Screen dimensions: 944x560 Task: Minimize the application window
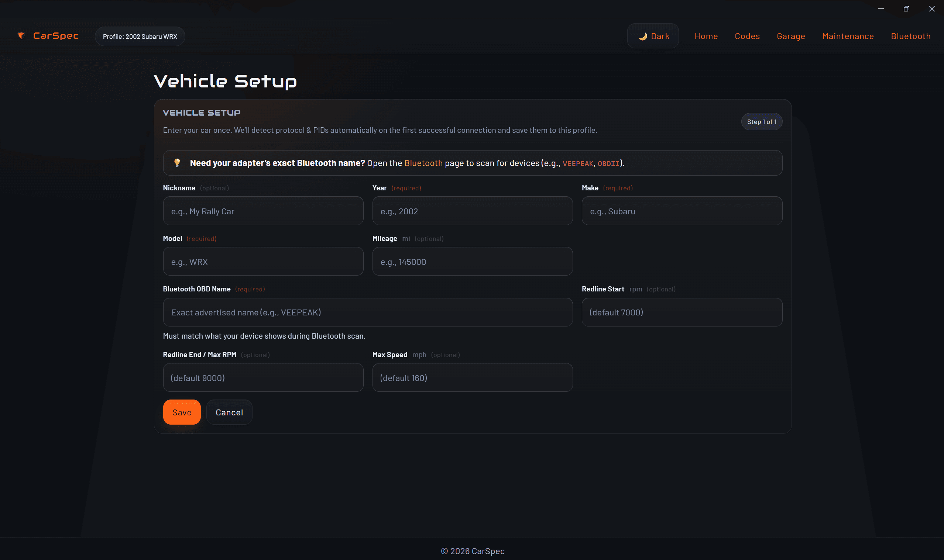pyautogui.click(x=881, y=9)
